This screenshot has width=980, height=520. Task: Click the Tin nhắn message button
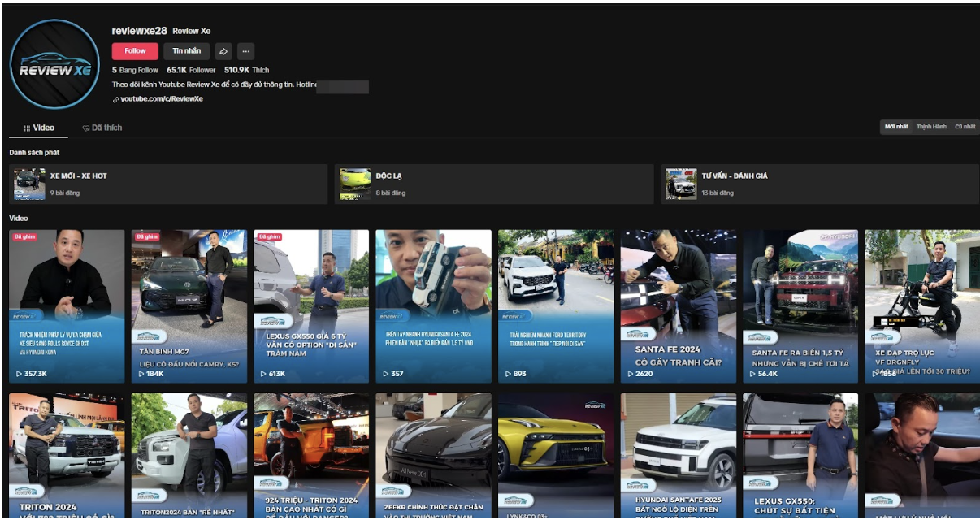186,51
